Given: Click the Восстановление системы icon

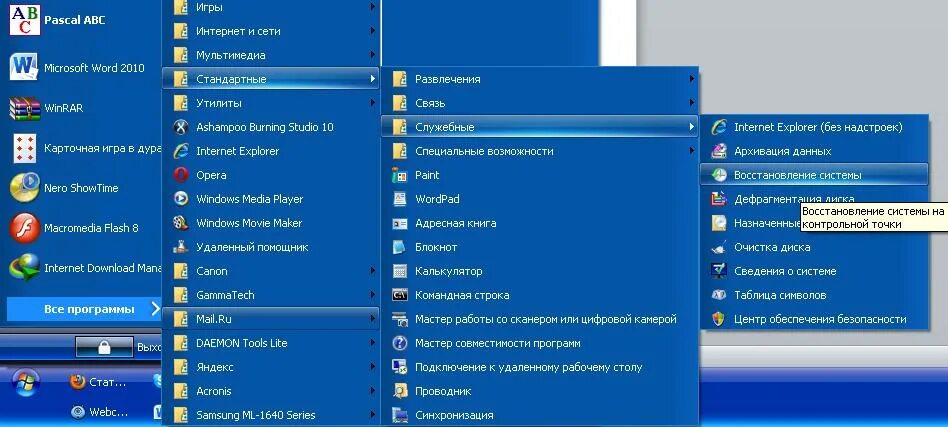Looking at the screenshot, I should click(719, 175).
